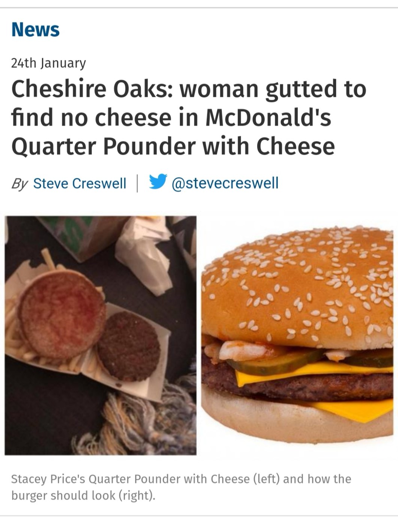Click the ketchup-covered bun in left photo
Viewport: 398px width, 532px height.
tap(62, 313)
